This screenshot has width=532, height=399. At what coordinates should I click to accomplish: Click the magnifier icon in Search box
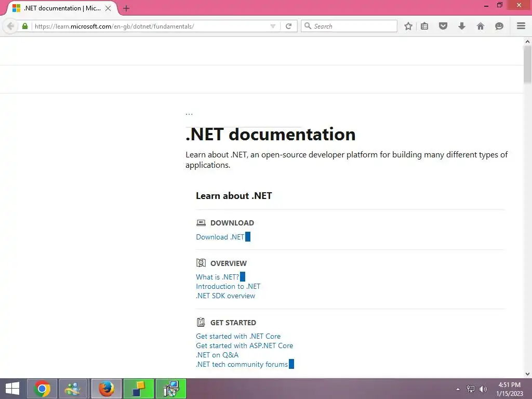click(x=308, y=26)
